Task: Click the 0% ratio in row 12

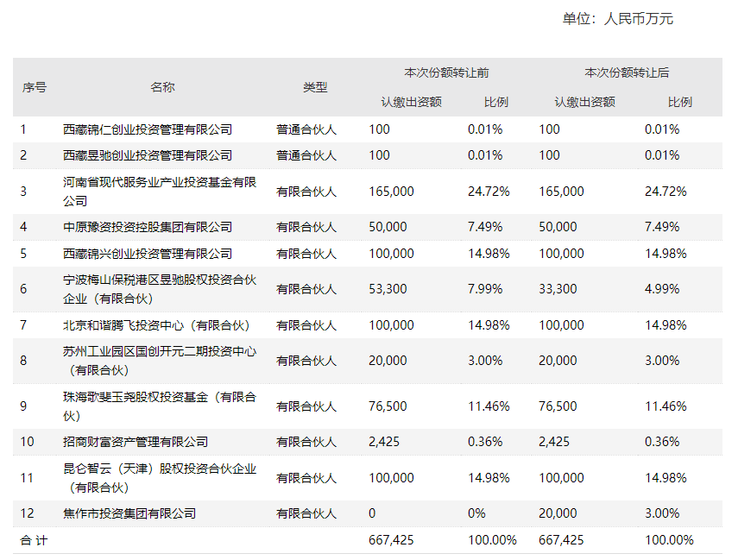Action: pos(476,513)
